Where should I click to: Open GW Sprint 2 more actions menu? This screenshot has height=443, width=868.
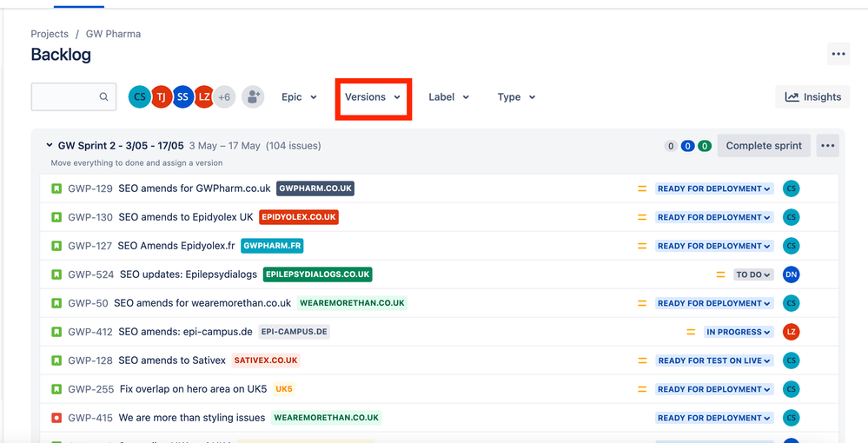pos(827,146)
